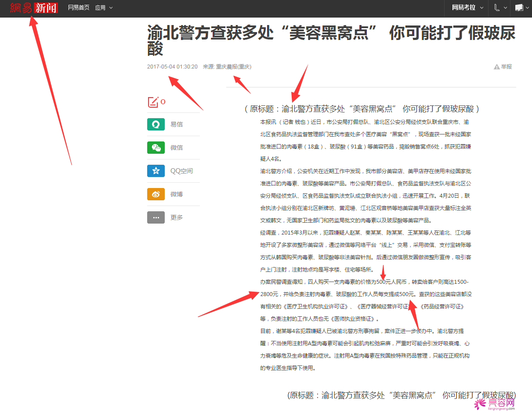Image resolution: width=532 pixels, height=416 pixels.
Task: Expand the arrow next to phone icon
Action: point(505,8)
